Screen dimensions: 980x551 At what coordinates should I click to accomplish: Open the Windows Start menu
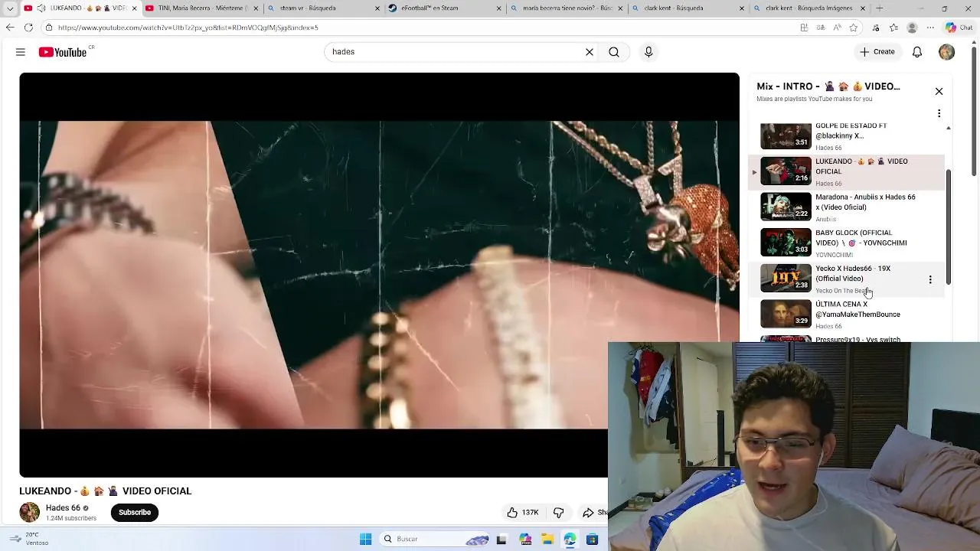click(365, 540)
